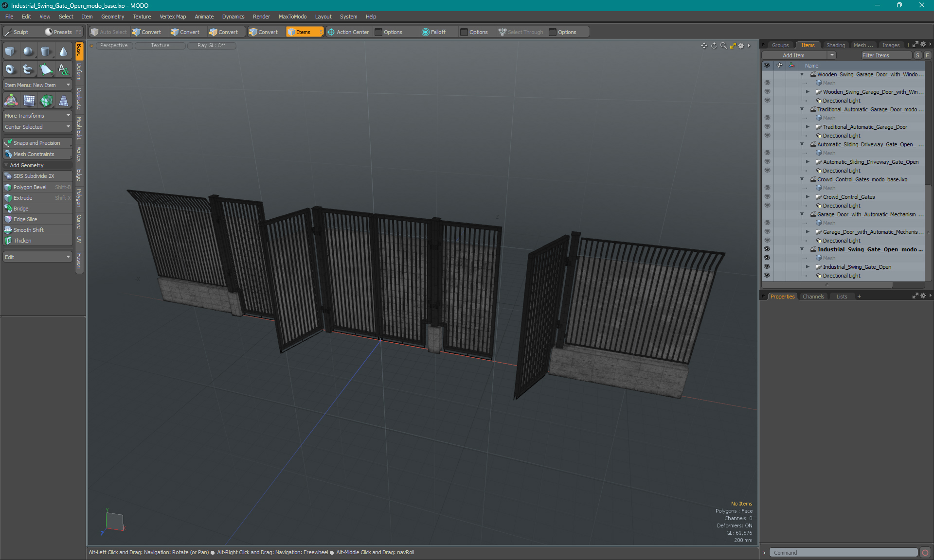Click the Falloff button

point(433,32)
